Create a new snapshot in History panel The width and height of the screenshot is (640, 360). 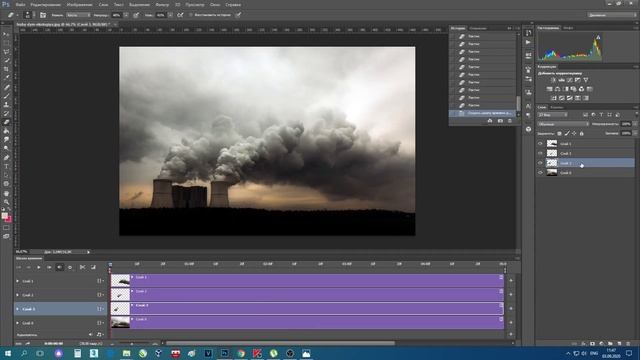coord(500,121)
